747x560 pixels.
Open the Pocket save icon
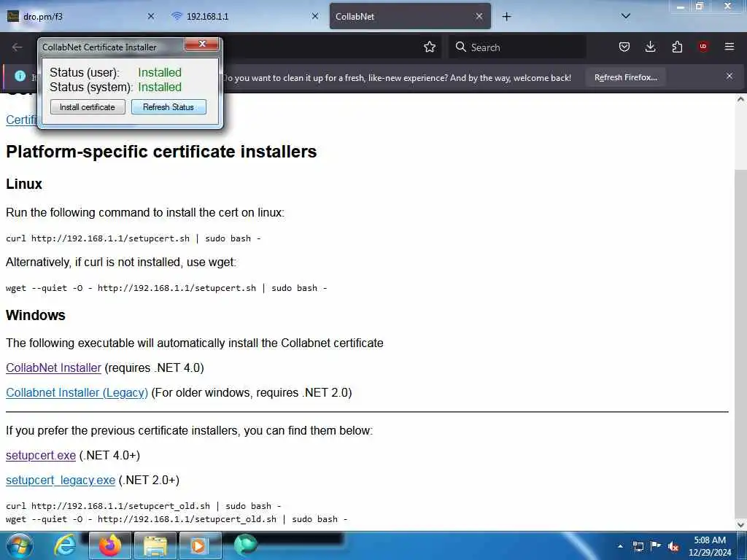point(624,47)
